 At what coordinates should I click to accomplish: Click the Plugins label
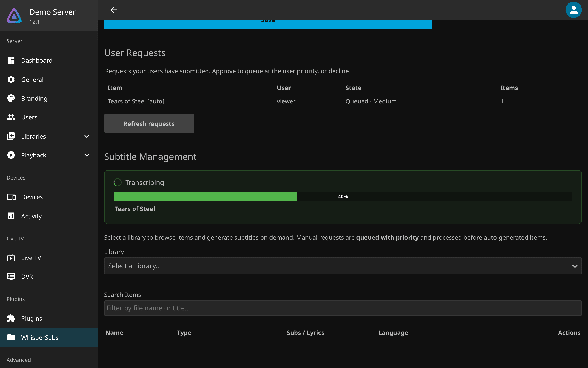(32, 318)
